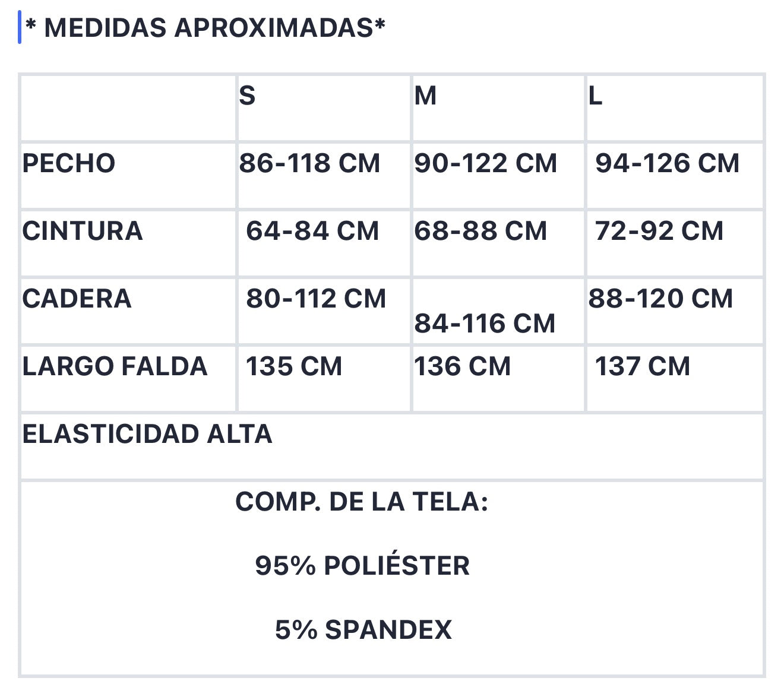
Task: Click the 95% POLIÉSTER text
Action: [362, 566]
